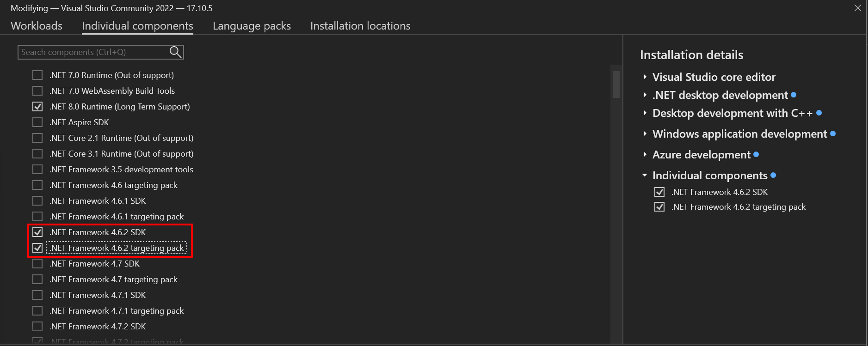Uncheck .NET Framework 4.6.2 targeting pack in Installation details

[x=659, y=206]
